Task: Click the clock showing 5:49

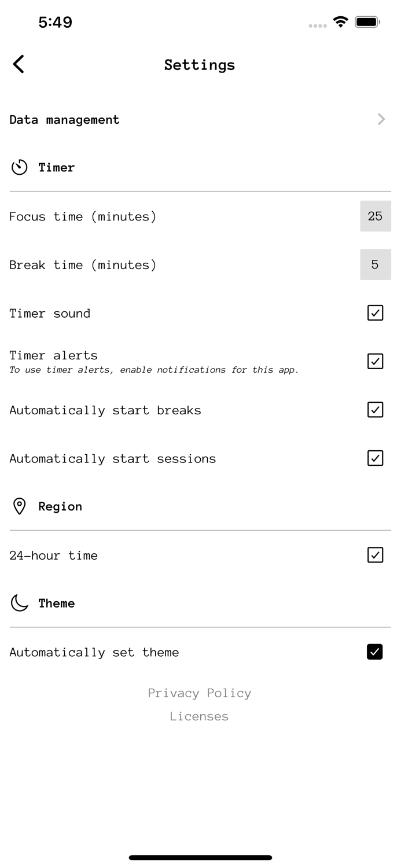Action: (56, 22)
